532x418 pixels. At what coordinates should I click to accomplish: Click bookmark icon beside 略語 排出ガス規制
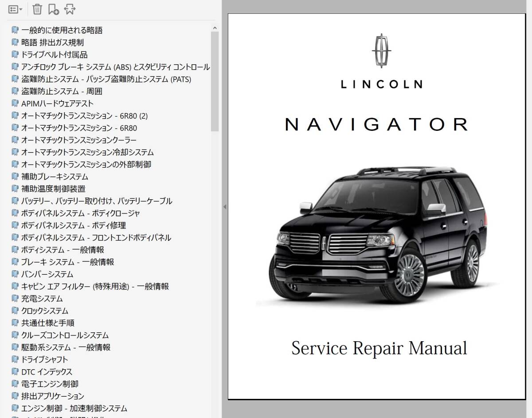15,43
